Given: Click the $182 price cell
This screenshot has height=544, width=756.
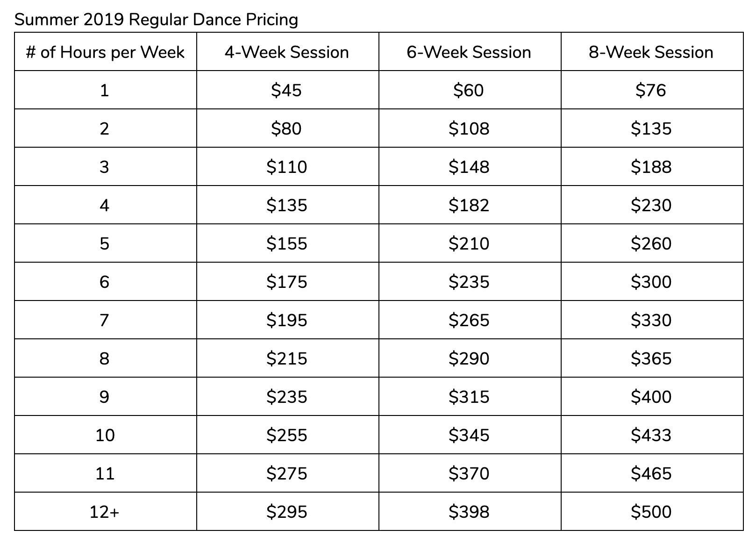Looking at the screenshot, I should coord(470,205).
